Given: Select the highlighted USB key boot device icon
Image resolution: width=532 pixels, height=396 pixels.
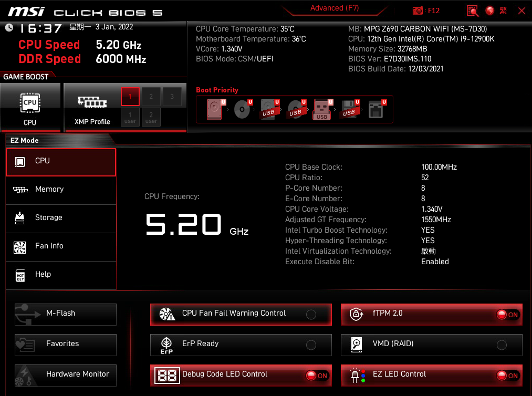Looking at the screenshot, I should click(322, 109).
